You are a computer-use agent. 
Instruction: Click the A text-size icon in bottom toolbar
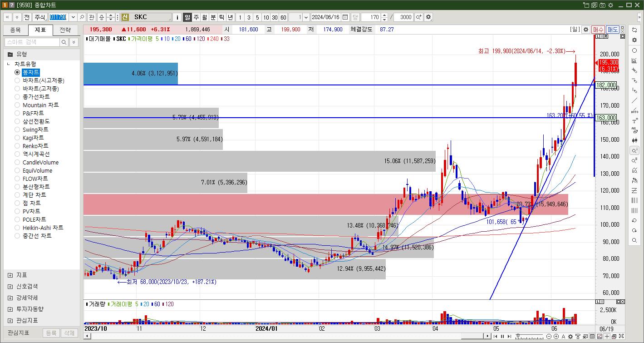[563, 336]
